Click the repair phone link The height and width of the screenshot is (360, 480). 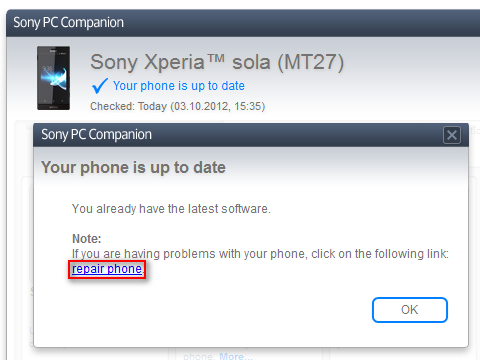tap(107, 269)
